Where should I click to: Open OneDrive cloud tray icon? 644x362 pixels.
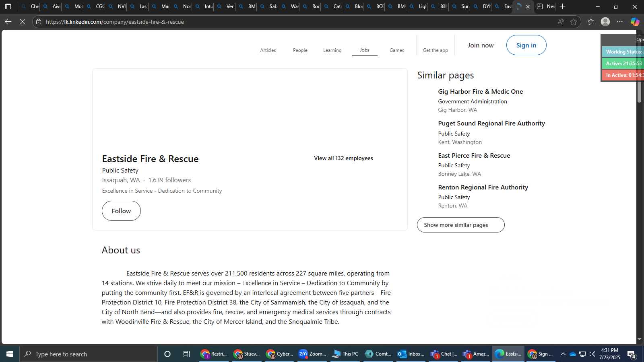click(572, 354)
